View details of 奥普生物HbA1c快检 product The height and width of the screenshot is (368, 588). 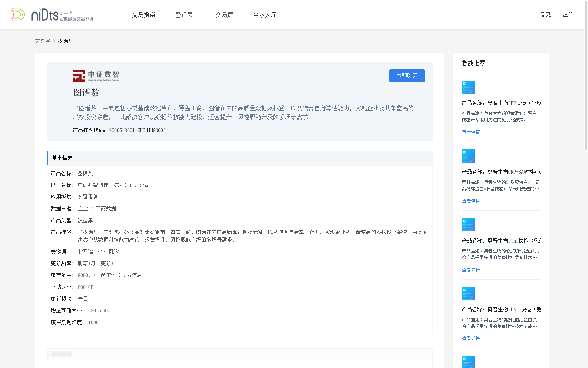click(x=471, y=339)
